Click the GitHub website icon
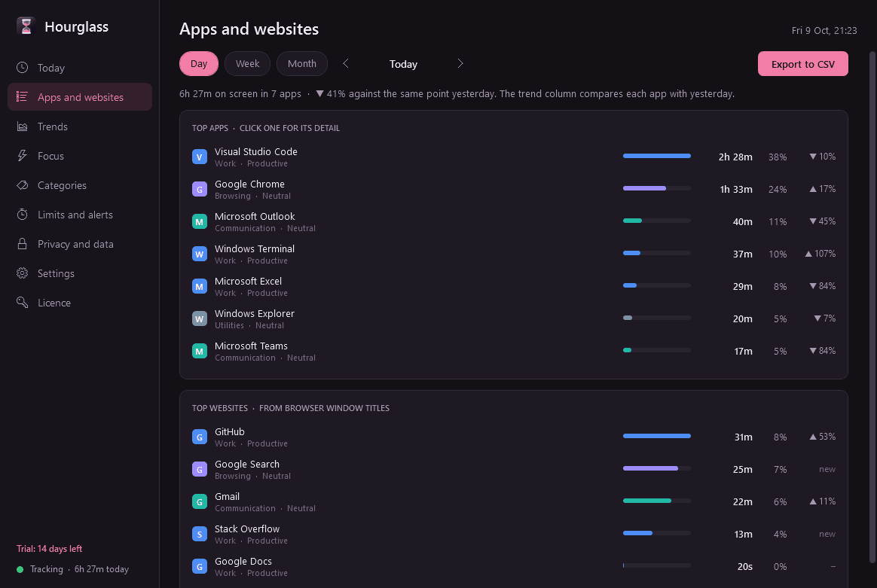The image size is (877, 588). point(200,437)
